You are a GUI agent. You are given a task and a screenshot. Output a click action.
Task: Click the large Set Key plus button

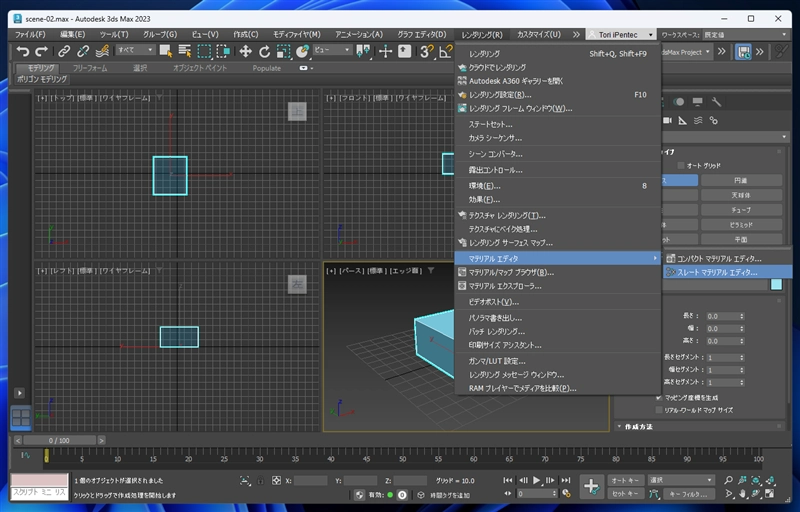pos(591,487)
